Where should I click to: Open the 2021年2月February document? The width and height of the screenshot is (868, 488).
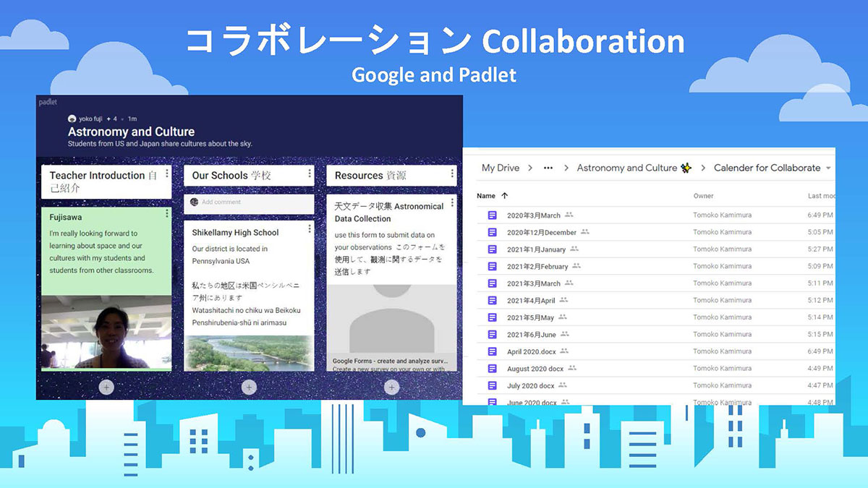click(537, 266)
